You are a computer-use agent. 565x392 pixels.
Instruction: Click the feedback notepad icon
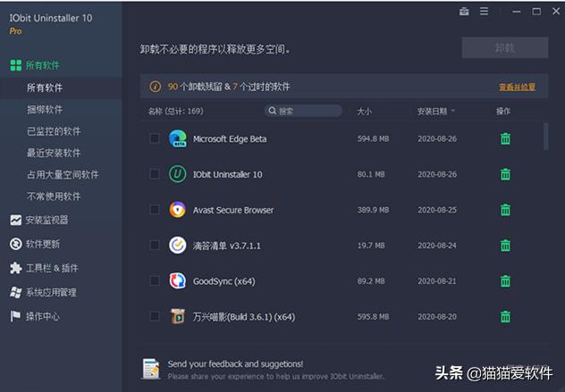(x=151, y=369)
